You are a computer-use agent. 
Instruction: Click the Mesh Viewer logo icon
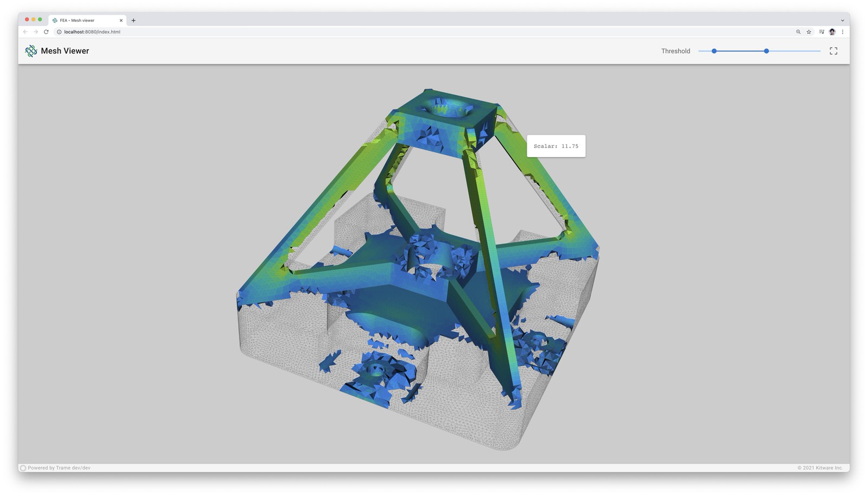coord(31,51)
